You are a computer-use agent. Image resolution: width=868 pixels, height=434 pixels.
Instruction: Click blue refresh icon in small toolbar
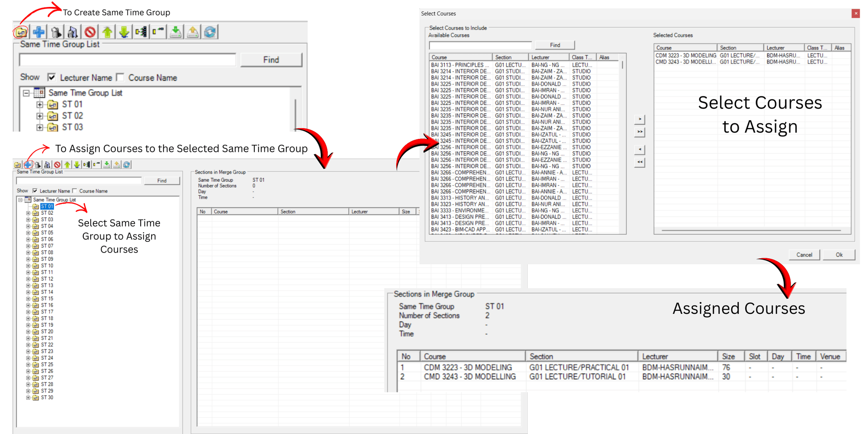(127, 164)
